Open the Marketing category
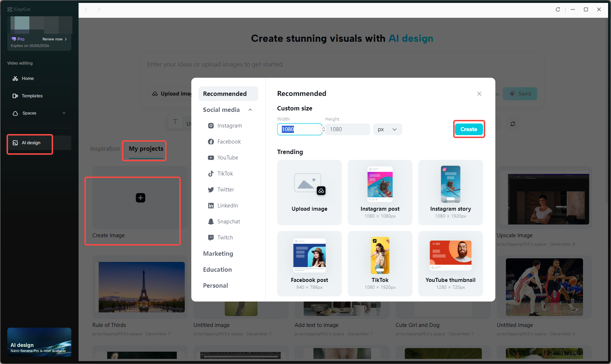This screenshot has height=364, width=611. click(x=218, y=253)
